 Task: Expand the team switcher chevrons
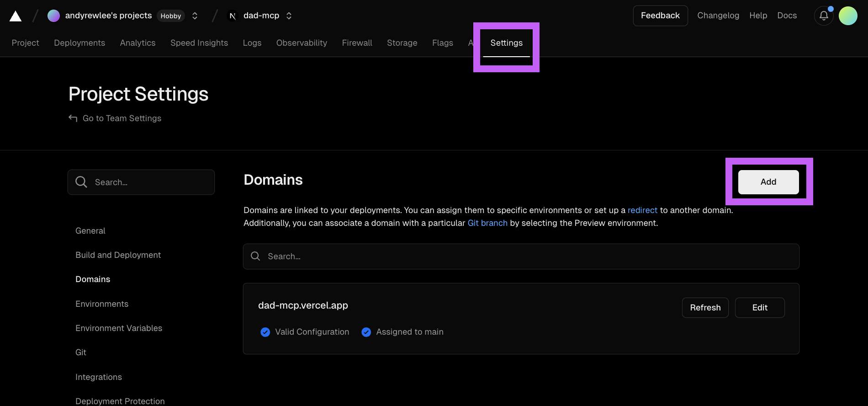(195, 16)
